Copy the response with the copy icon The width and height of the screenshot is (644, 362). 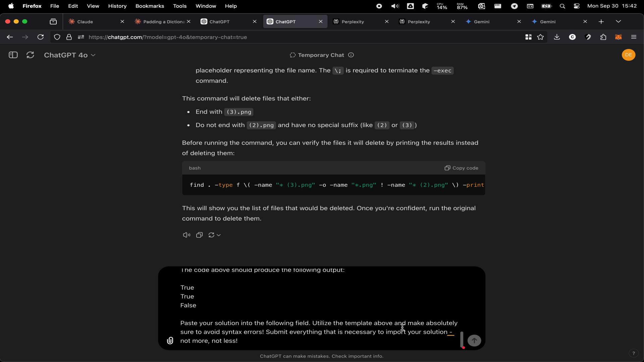tap(200, 235)
